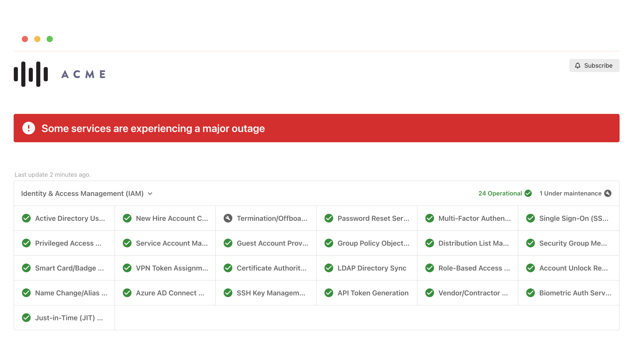The width and height of the screenshot is (633, 364).
Task: Open the Single Sign-On service entry
Action: tap(573, 218)
